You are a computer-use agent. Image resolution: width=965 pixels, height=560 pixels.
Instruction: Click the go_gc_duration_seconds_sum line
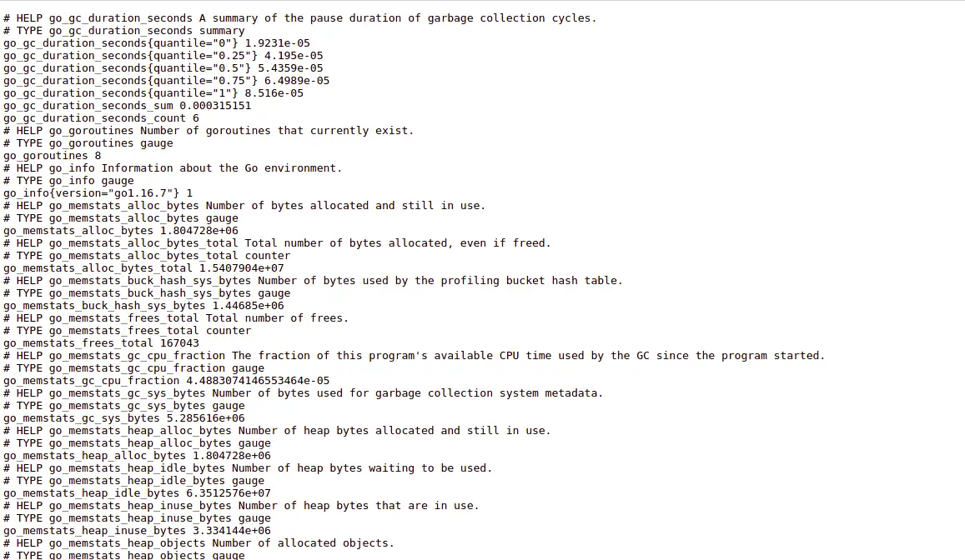(x=128, y=106)
